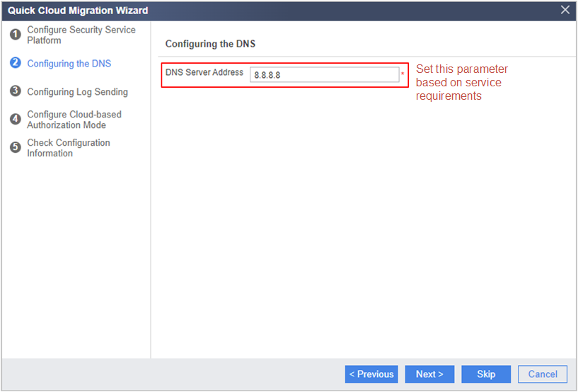Proceed with the Next button

click(x=429, y=374)
